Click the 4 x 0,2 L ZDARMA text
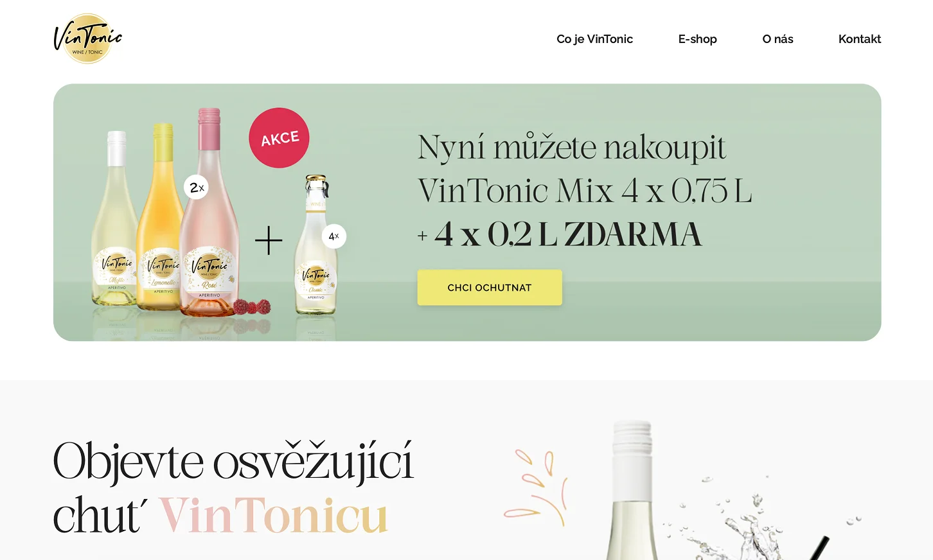 [x=568, y=234]
